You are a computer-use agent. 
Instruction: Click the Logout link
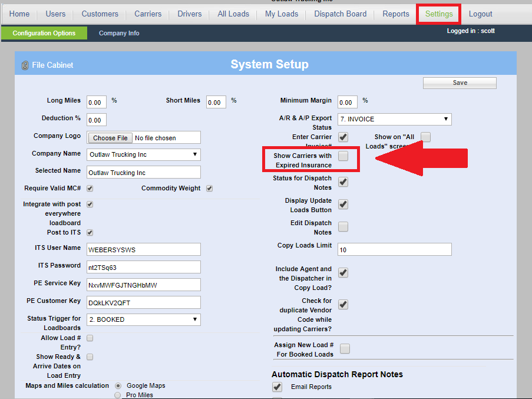(x=480, y=14)
